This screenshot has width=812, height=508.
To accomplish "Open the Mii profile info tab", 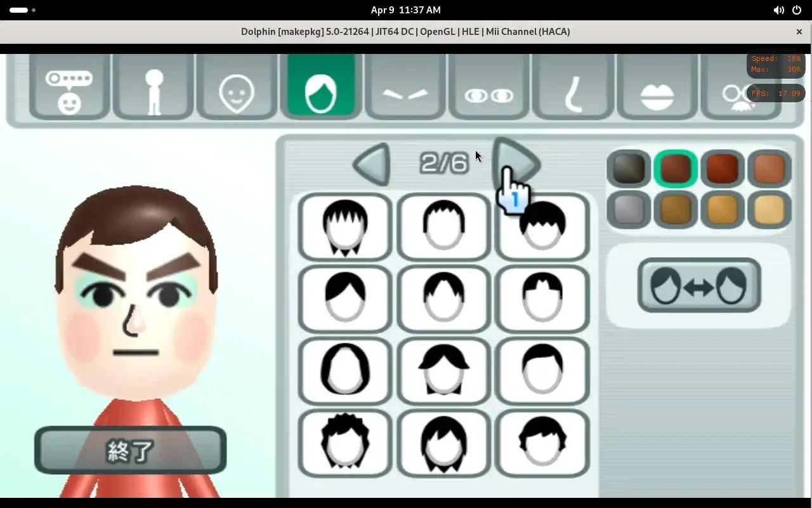I will (x=69, y=87).
